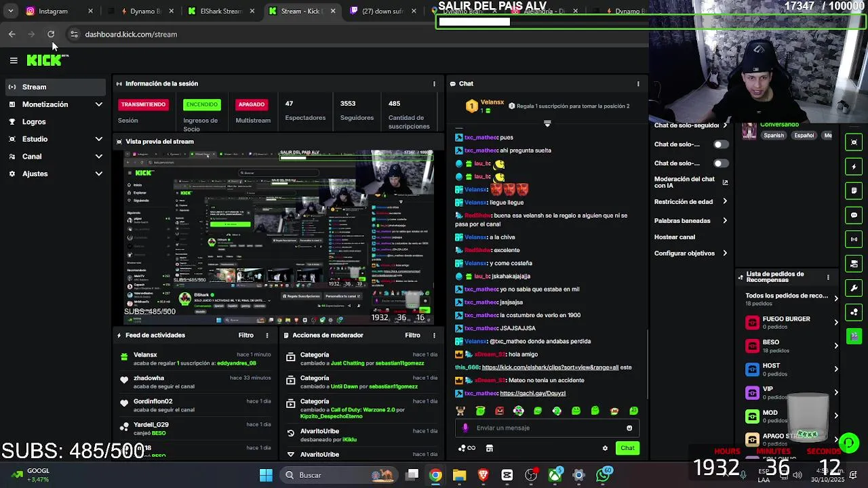Expand Canal sidebar section

click(x=99, y=157)
